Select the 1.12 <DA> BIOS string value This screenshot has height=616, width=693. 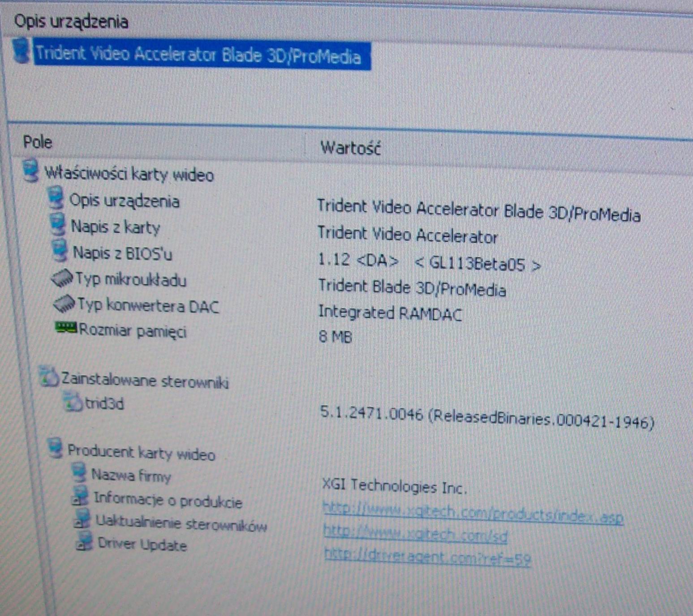click(429, 262)
